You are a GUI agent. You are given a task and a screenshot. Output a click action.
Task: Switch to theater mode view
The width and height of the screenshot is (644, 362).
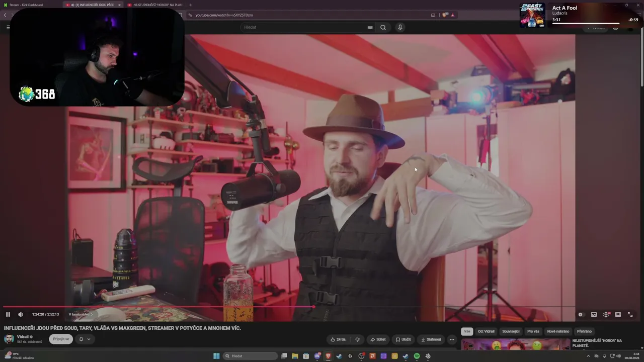618,315
